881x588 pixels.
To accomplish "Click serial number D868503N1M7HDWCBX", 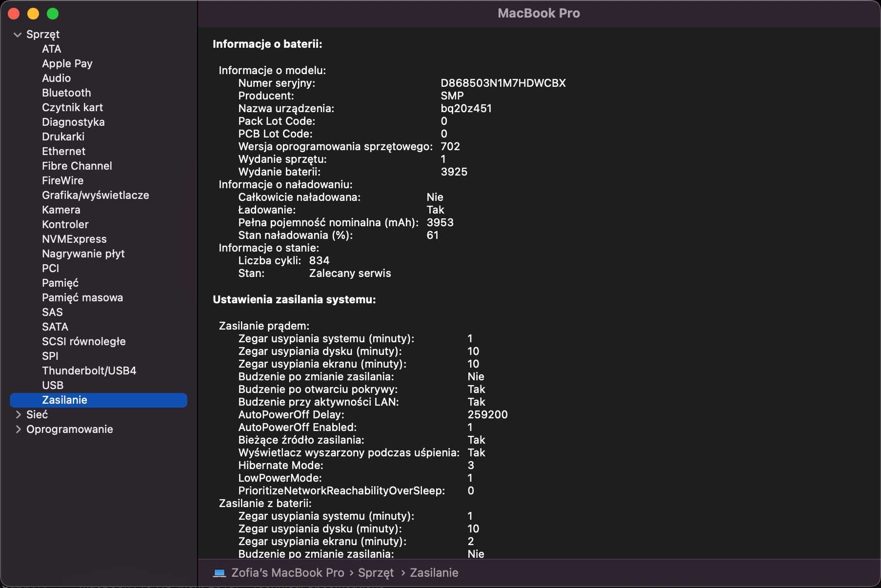I will point(503,83).
